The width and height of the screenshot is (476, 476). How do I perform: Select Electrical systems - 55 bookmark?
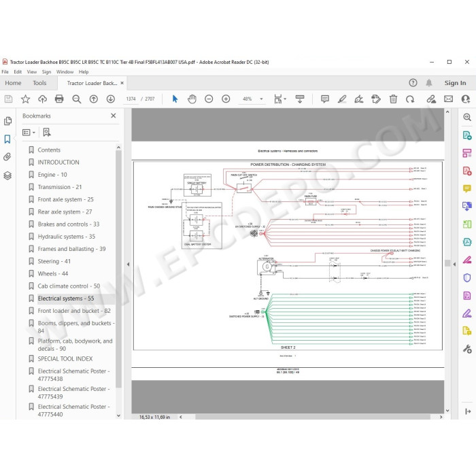click(x=65, y=299)
